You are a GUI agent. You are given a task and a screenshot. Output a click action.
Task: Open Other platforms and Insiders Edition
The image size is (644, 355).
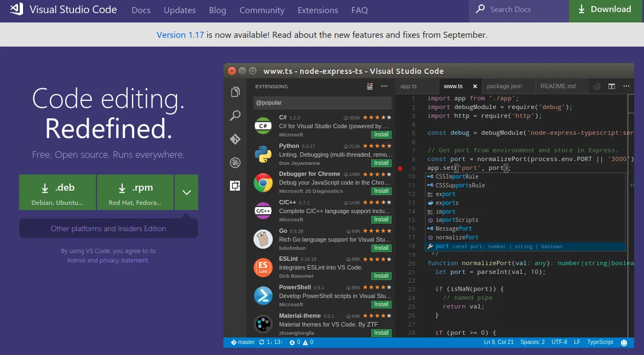(108, 228)
